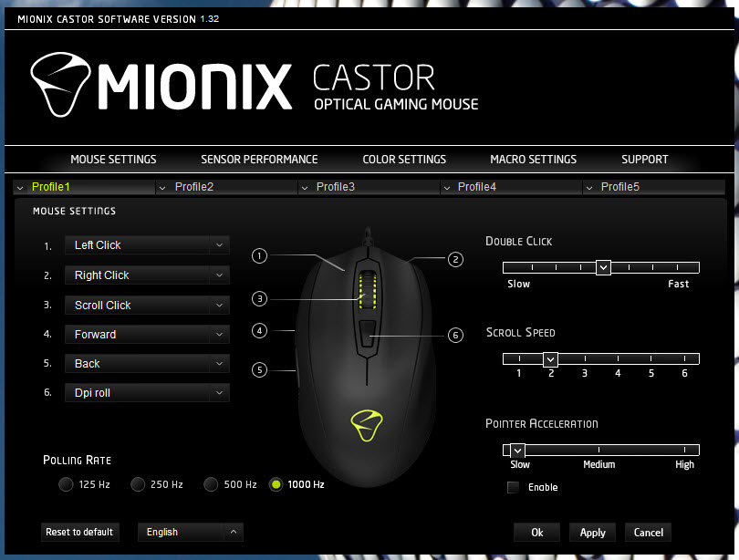Viewport: 739px width, 560px height.
Task: Select the 500 Hz polling rate
Action: point(211,484)
